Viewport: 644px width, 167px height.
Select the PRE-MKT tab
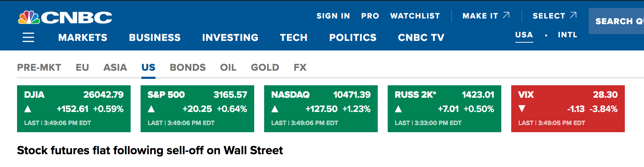(39, 68)
